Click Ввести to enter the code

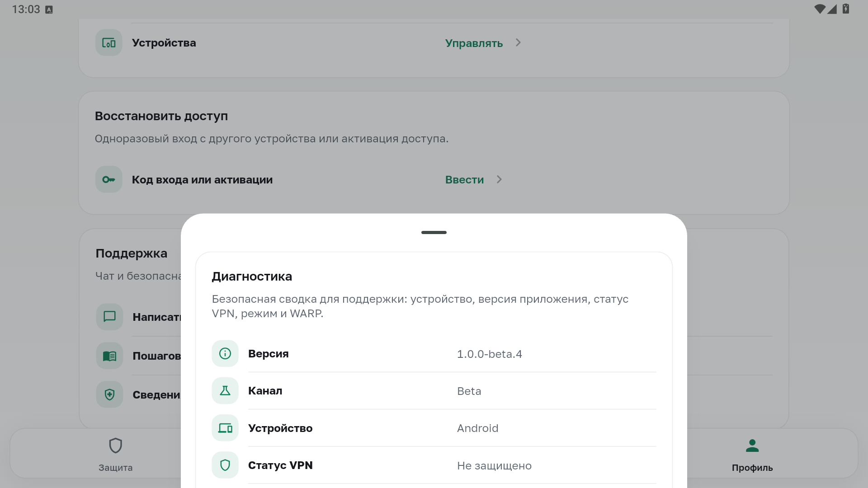click(x=464, y=180)
